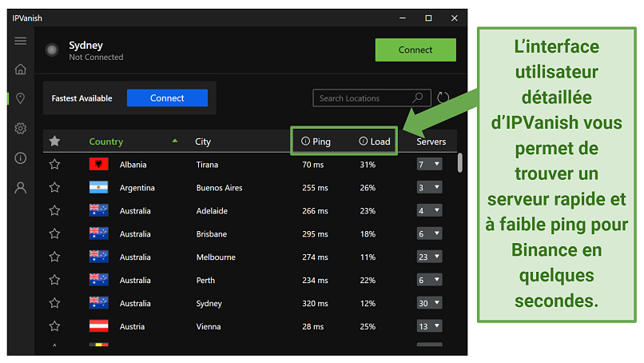
Task: Close the IPVanish window
Action: 455,18
